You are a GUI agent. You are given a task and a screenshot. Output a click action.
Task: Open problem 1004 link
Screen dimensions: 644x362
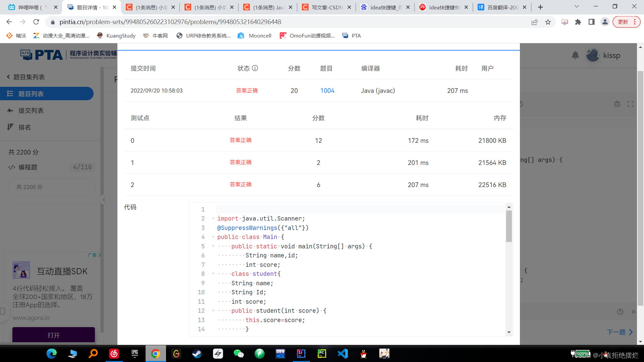(x=327, y=91)
